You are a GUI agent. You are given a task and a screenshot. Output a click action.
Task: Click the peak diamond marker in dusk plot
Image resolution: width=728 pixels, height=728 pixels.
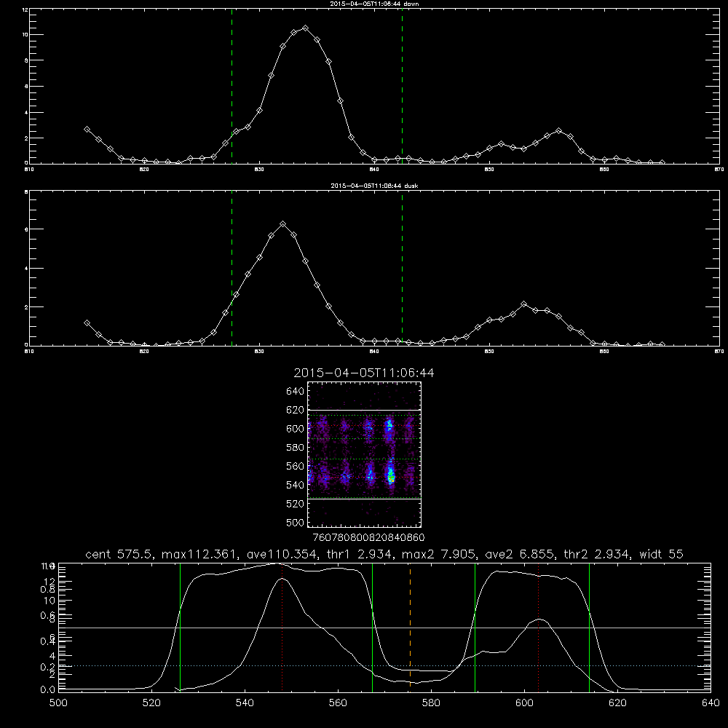[282, 224]
